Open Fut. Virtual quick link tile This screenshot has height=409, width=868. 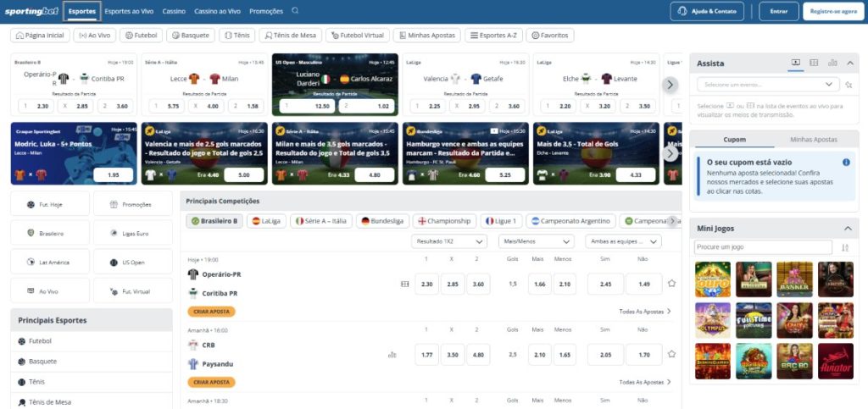[x=133, y=290]
